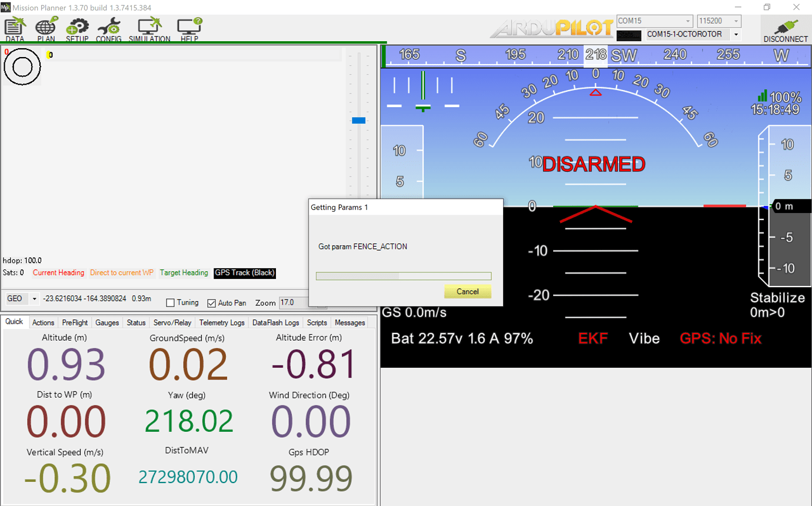Switch to the PreFlight tab
Image resolution: width=812 pixels, height=506 pixels.
tap(75, 322)
